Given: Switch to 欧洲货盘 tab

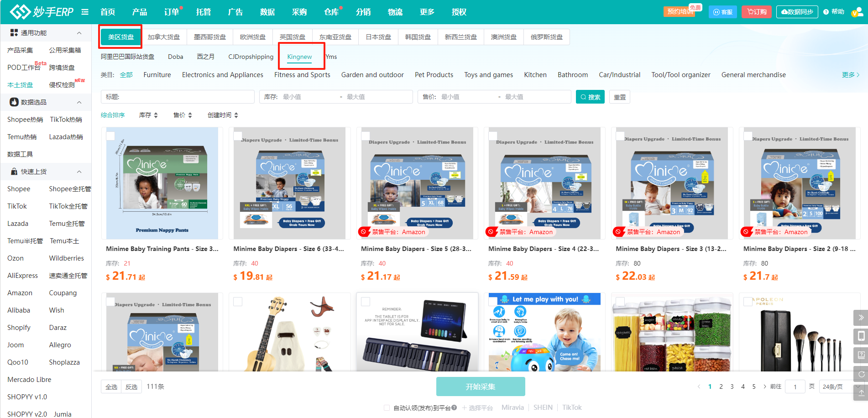Looking at the screenshot, I should (253, 37).
